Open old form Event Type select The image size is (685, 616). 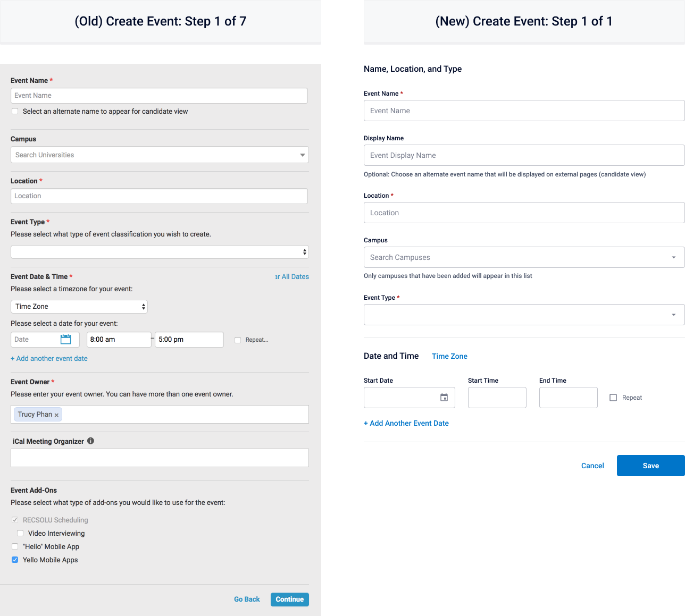click(160, 252)
